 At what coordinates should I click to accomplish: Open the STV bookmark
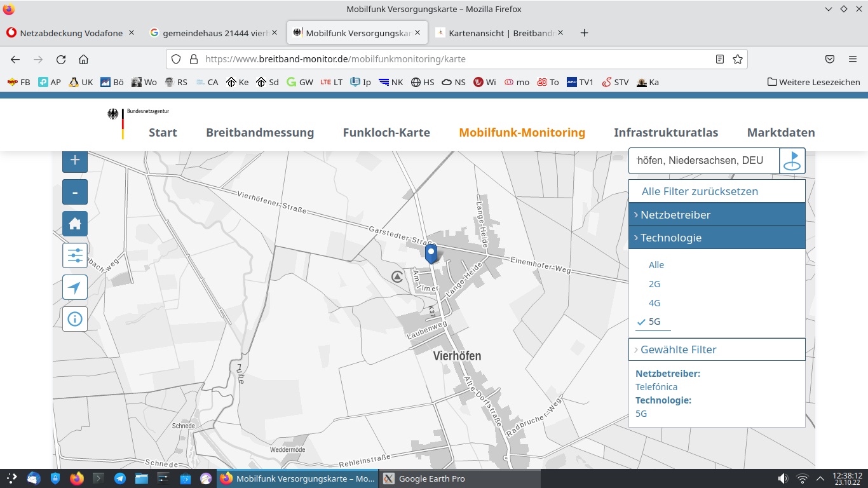point(615,82)
